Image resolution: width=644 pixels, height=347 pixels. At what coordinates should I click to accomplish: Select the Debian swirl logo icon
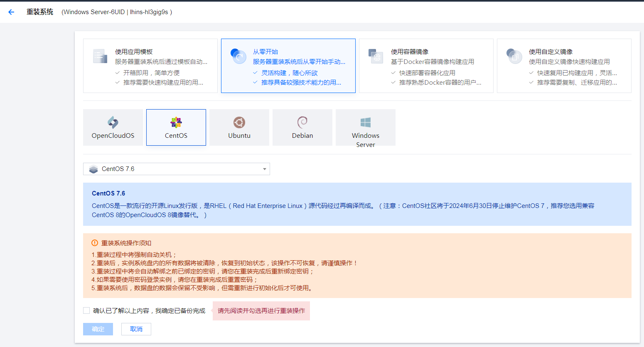point(302,122)
